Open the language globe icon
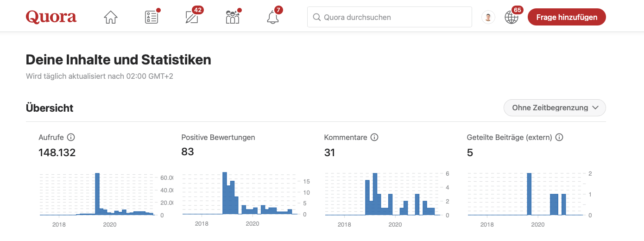This screenshot has width=644, height=241. pos(511,18)
